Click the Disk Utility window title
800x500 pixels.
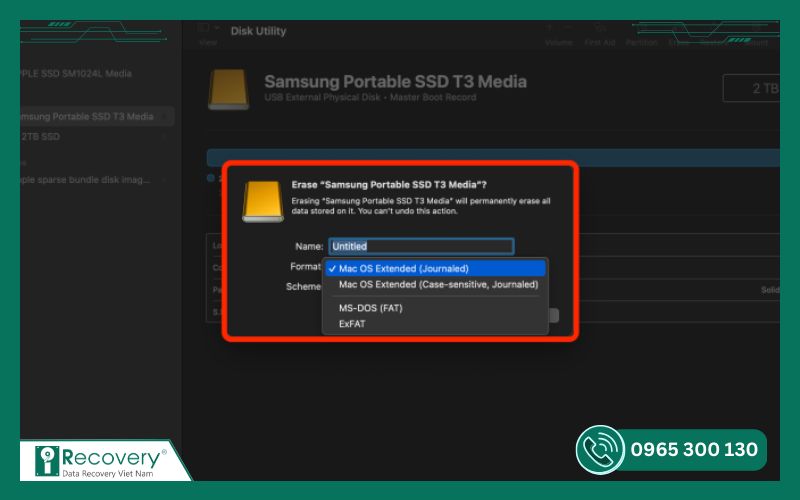(258, 31)
